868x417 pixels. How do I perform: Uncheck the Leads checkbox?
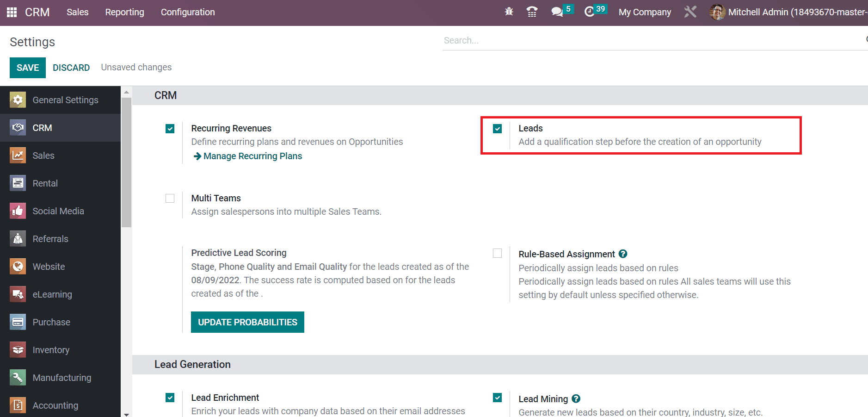[x=498, y=129]
